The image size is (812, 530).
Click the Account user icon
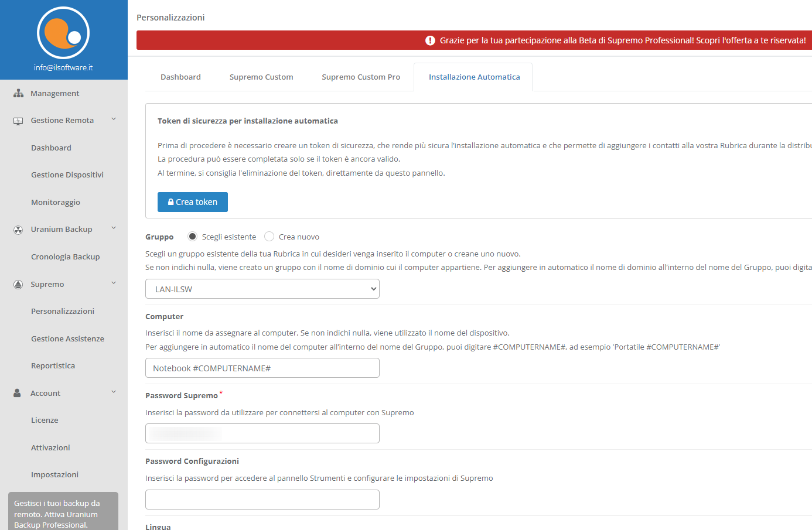18,393
